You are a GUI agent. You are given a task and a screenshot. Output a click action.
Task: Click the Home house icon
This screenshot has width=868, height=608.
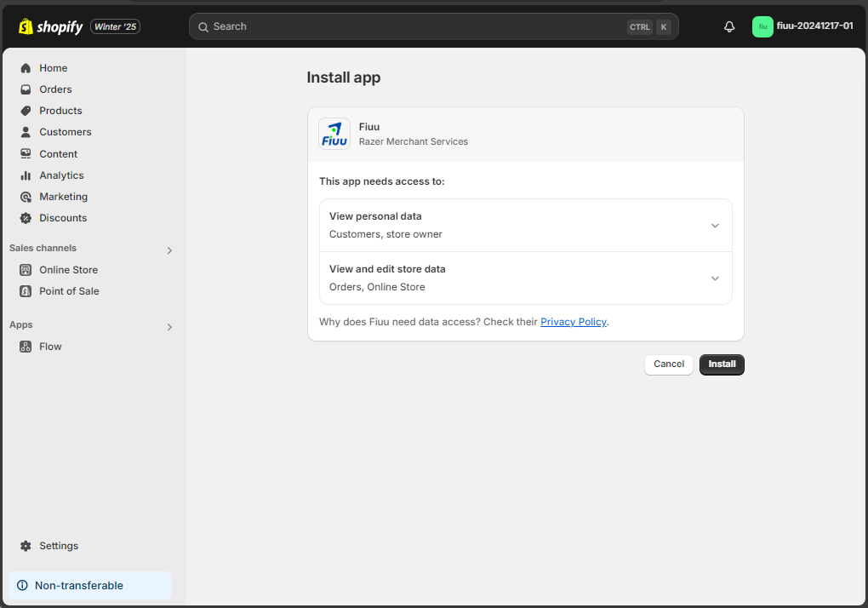coord(26,68)
